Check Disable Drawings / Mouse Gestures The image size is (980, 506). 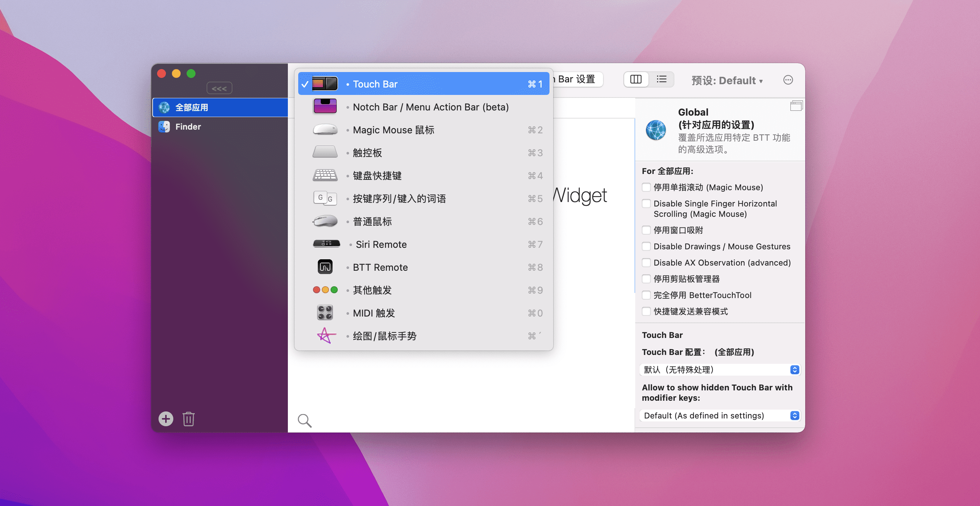pyautogui.click(x=646, y=246)
